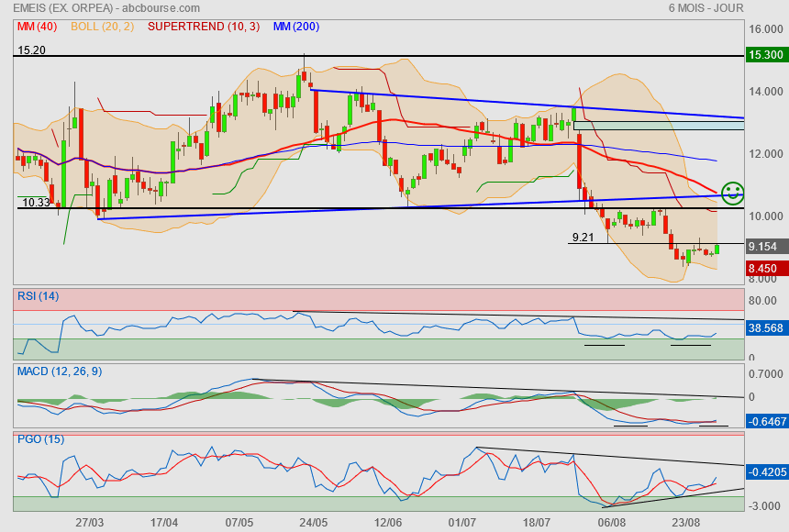789x532 pixels.
Task: Click the 12.000 price axis label
Action: click(x=766, y=154)
